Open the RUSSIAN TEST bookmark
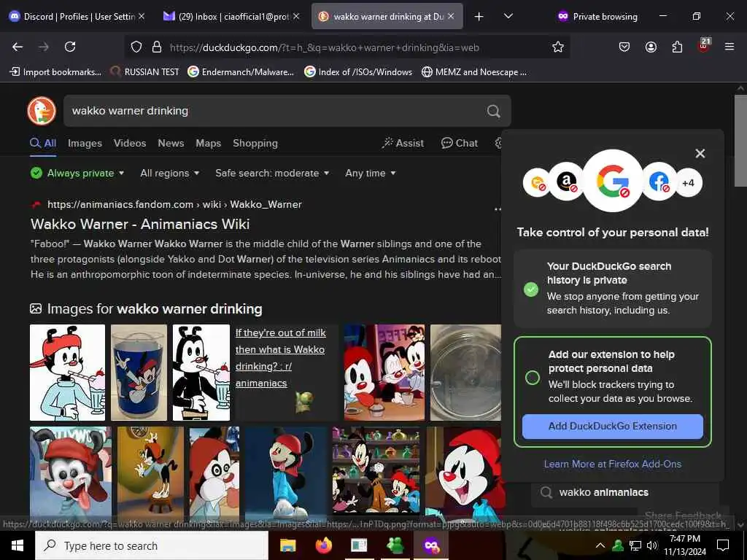The image size is (747, 560). click(x=145, y=72)
